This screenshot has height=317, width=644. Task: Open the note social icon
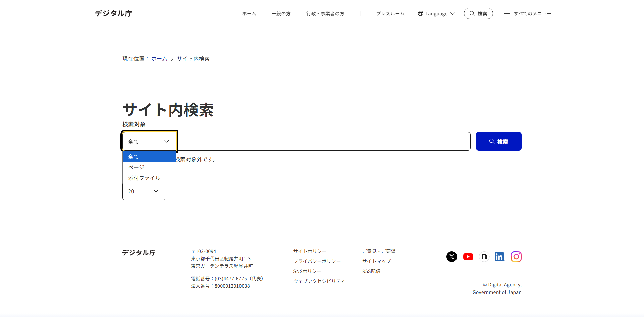pyautogui.click(x=484, y=257)
